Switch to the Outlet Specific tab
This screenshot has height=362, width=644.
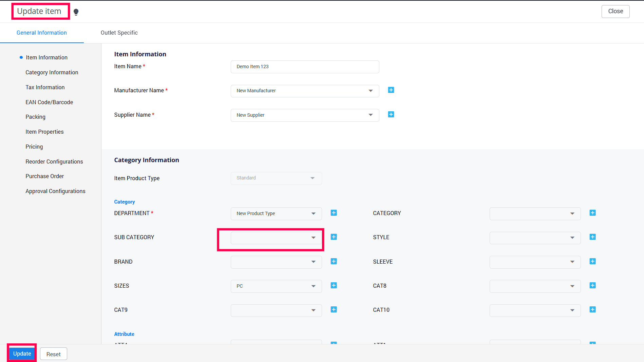[x=119, y=33]
